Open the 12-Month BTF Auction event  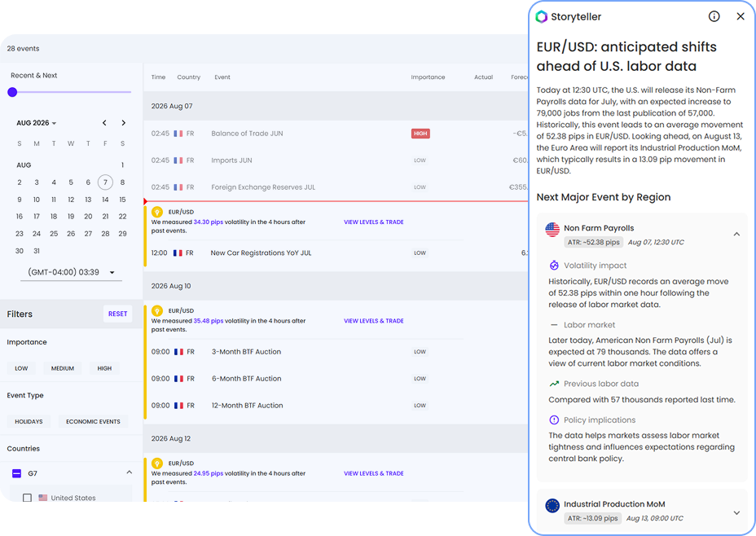click(x=248, y=406)
